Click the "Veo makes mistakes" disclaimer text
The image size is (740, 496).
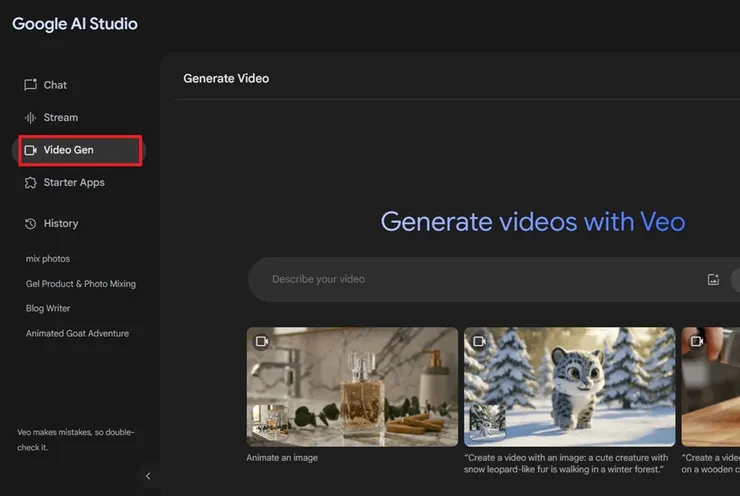point(76,440)
